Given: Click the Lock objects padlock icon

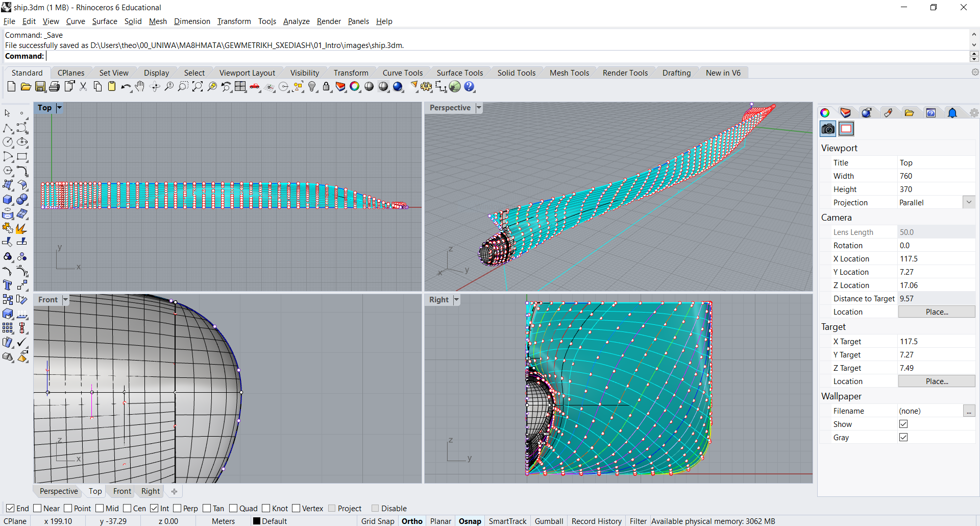Looking at the screenshot, I should (326, 87).
